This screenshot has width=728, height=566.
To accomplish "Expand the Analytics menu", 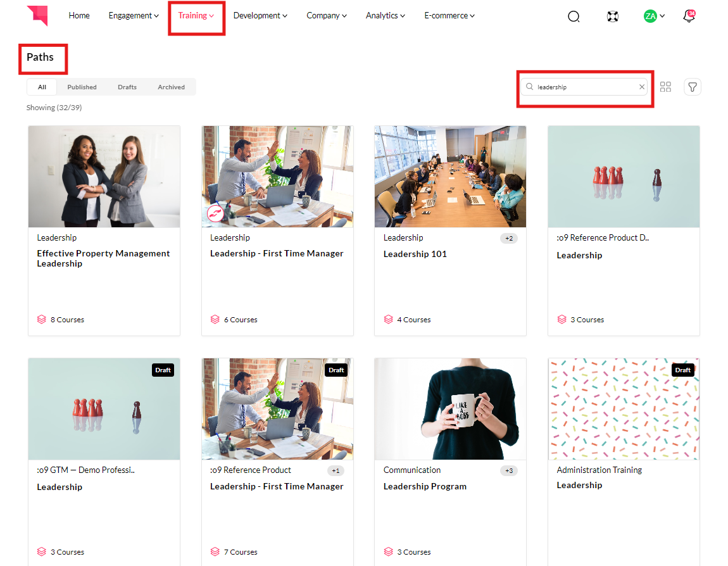I will [386, 15].
